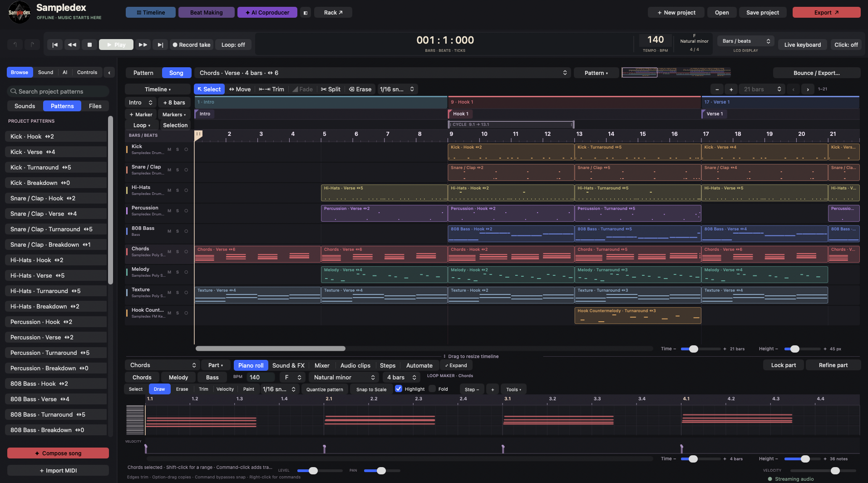This screenshot has height=483, width=868.
Task: Open the Timeline dropdown
Action: click(x=158, y=89)
